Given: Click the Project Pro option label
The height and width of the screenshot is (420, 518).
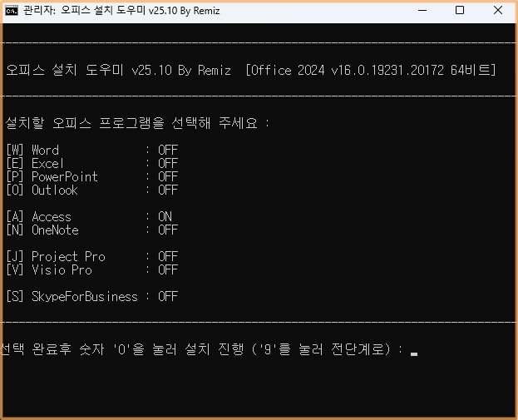Looking at the screenshot, I should pos(68,257).
